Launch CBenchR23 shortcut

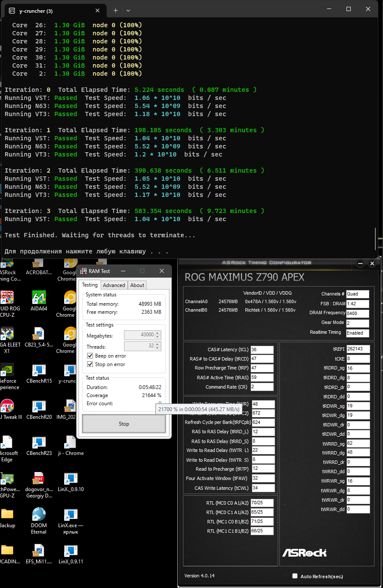click(39, 446)
